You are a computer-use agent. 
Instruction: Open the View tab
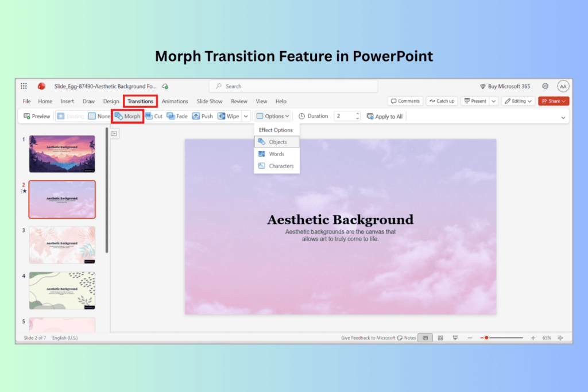pos(261,101)
